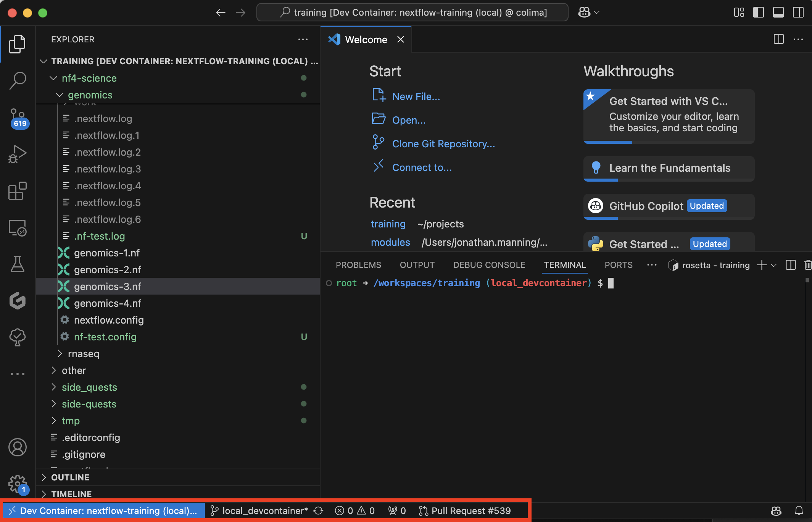Switch to the DEBUG CONSOLE tab
This screenshot has width=812, height=522.
point(489,265)
